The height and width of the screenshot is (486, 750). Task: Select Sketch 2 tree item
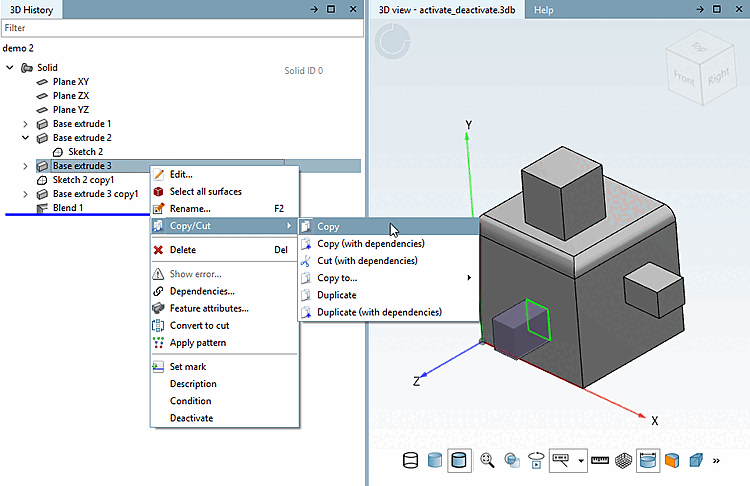point(85,152)
